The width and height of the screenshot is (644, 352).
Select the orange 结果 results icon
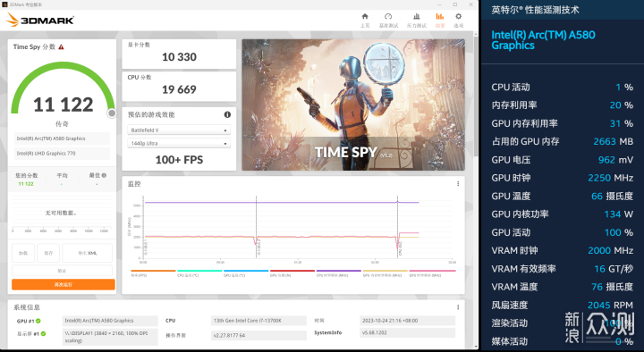(440, 16)
